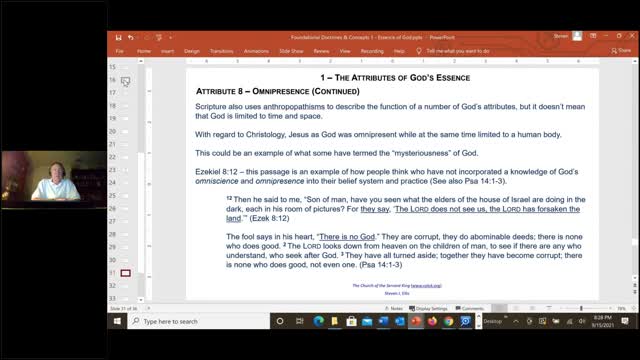Click 'Attribute 8 – Omnipresence (Continued)' heading
This screenshot has height=360, width=640.
(278, 91)
